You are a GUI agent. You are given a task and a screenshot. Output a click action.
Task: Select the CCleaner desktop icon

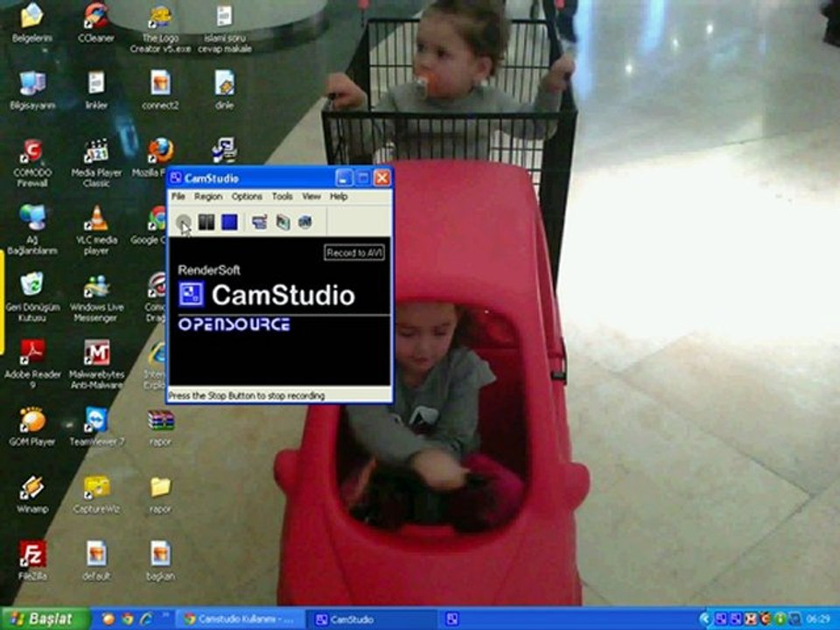click(96, 24)
